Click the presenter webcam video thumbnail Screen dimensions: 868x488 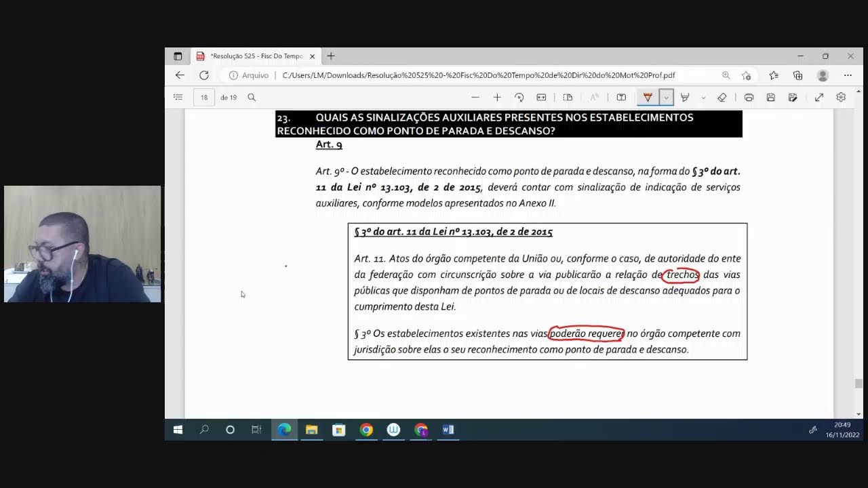click(x=82, y=244)
